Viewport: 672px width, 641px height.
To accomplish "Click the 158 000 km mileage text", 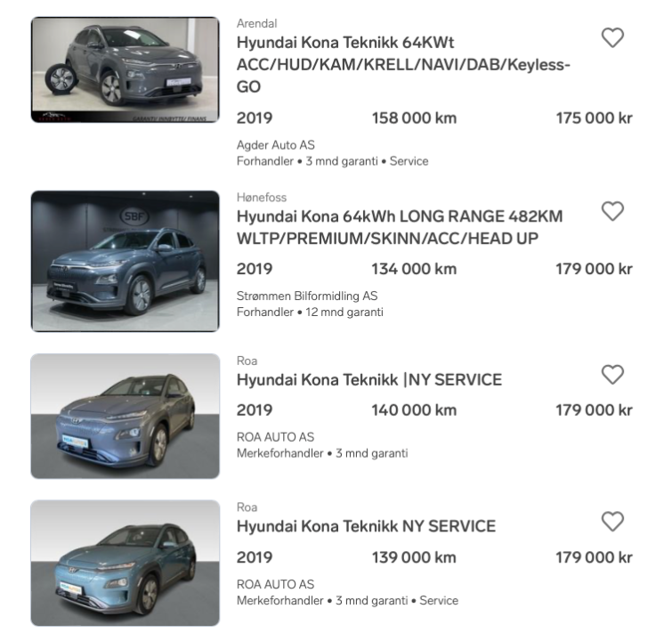I will click(x=414, y=118).
